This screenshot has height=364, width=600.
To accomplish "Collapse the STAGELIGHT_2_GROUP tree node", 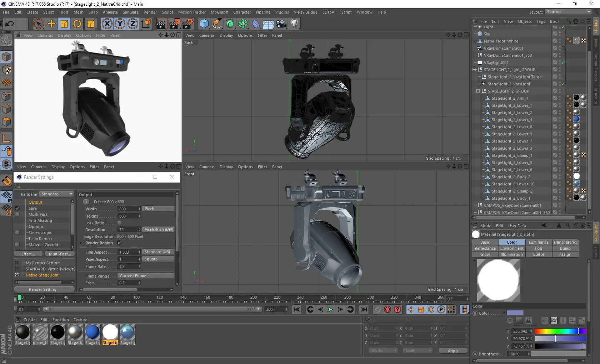I will (x=478, y=91).
